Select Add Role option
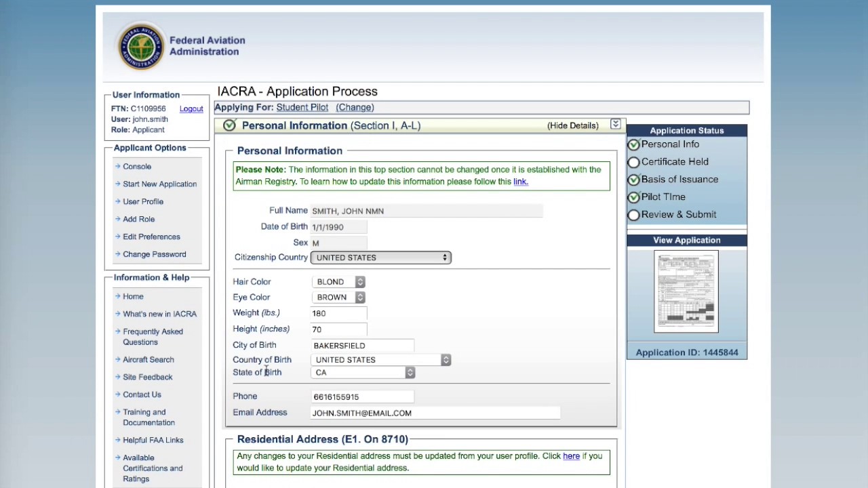The height and width of the screenshot is (488, 868). click(139, 219)
